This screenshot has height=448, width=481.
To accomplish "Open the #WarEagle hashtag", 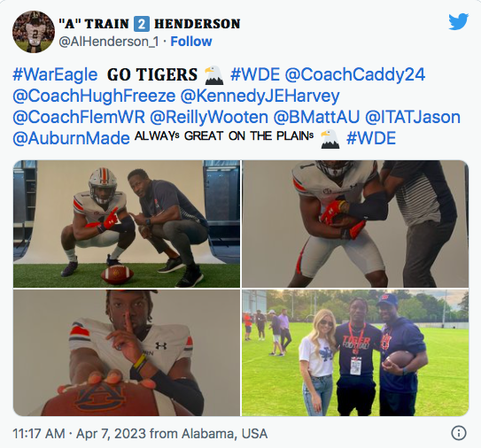I will (55, 74).
